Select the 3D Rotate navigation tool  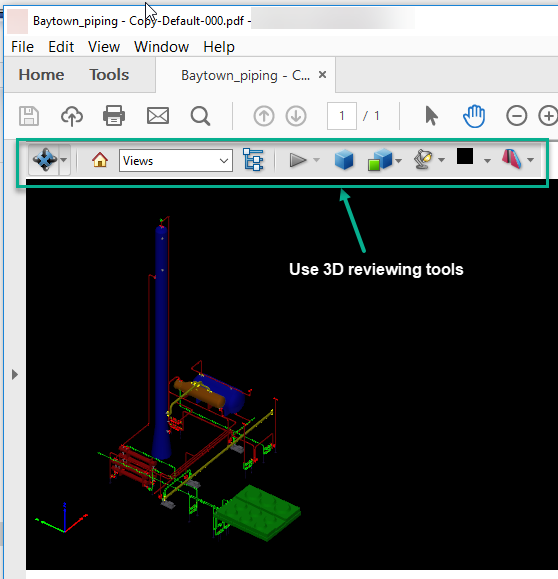(x=45, y=160)
